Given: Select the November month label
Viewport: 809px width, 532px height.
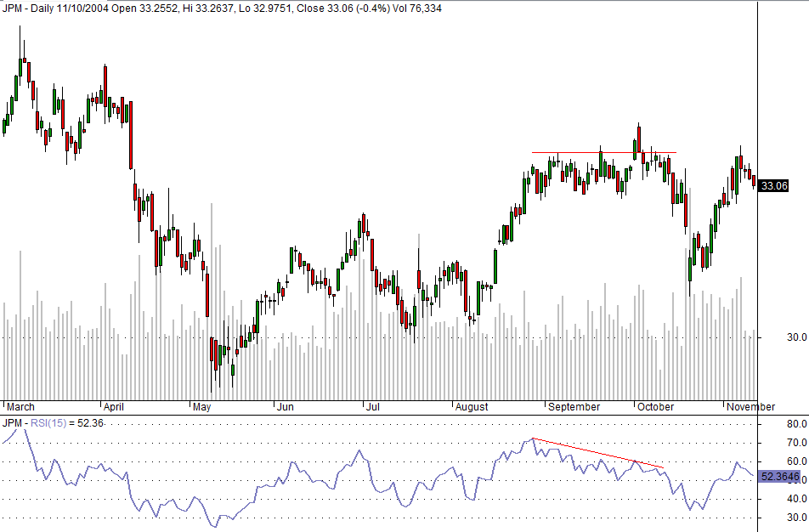Looking at the screenshot, I should [x=750, y=406].
